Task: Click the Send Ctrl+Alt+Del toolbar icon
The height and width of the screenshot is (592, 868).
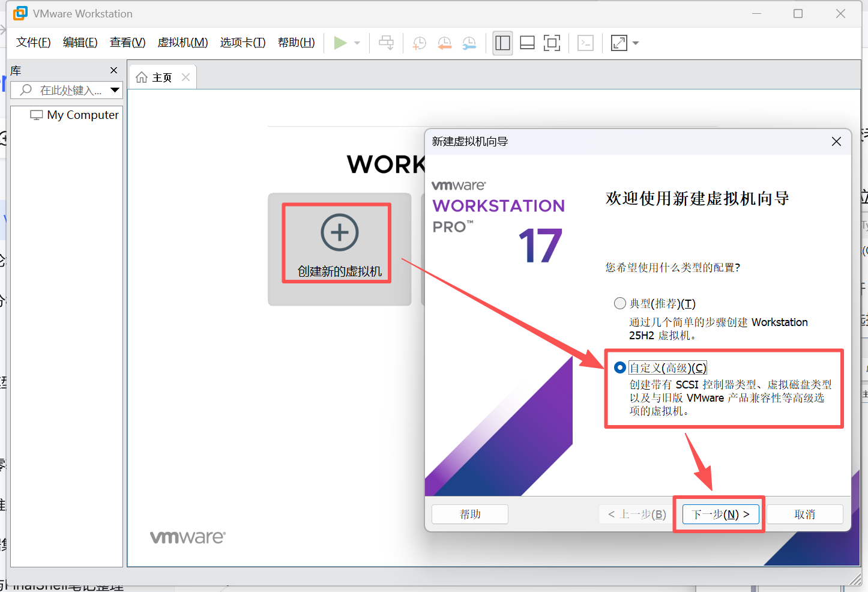Action: (x=387, y=43)
